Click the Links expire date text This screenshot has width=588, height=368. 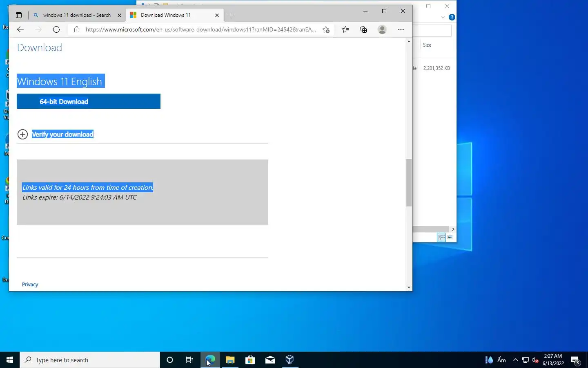tap(80, 197)
